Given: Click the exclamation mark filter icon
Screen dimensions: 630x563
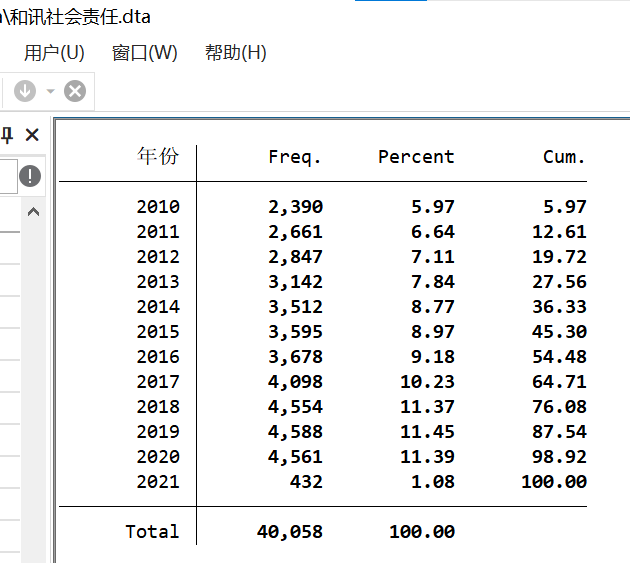Looking at the screenshot, I should pyautogui.click(x=30, y=176).
